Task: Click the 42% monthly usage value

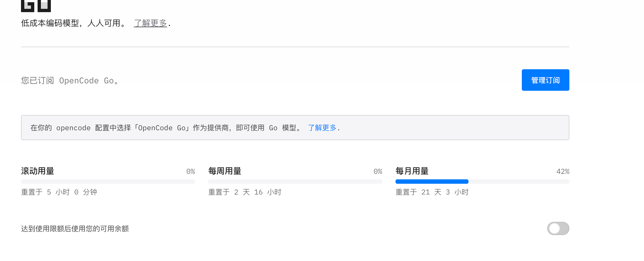Action: [x=563, y=172]
